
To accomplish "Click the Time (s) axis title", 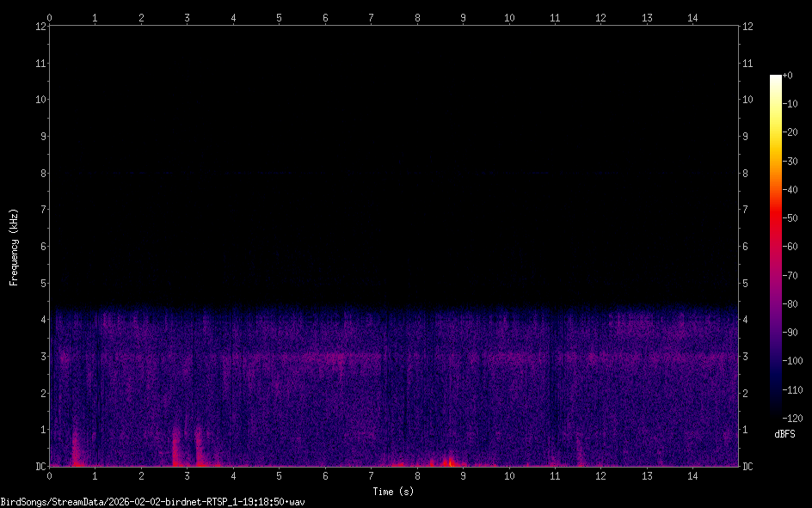I will 393,492.
